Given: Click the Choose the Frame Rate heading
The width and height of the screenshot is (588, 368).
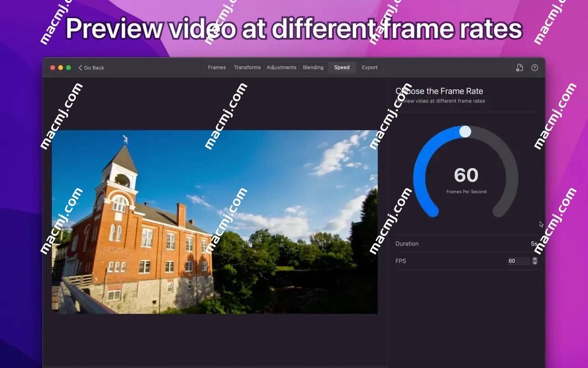Looking at the screenshot, I should pyautogui.click(x=439, y=91).
